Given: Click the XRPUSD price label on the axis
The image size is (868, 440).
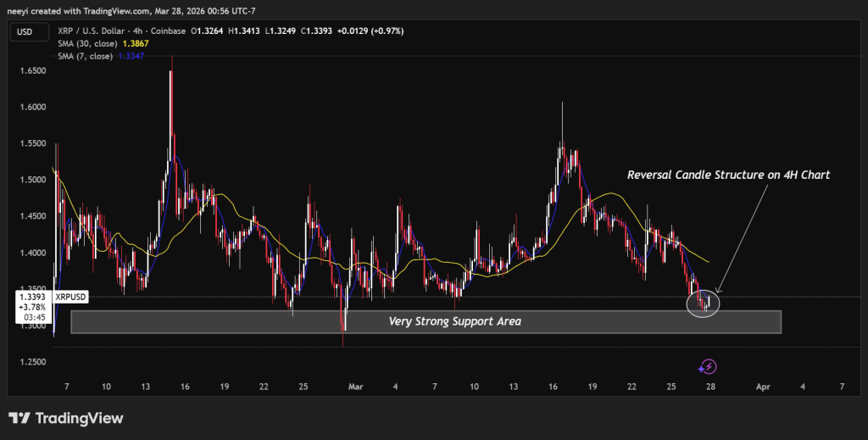Looking at the screenshot, I should click(x=70, y=298).
